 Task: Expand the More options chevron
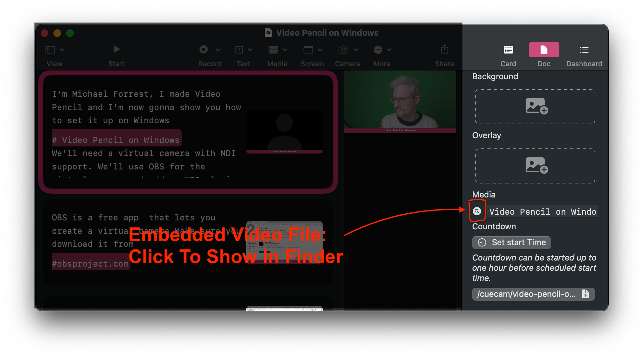389,50
